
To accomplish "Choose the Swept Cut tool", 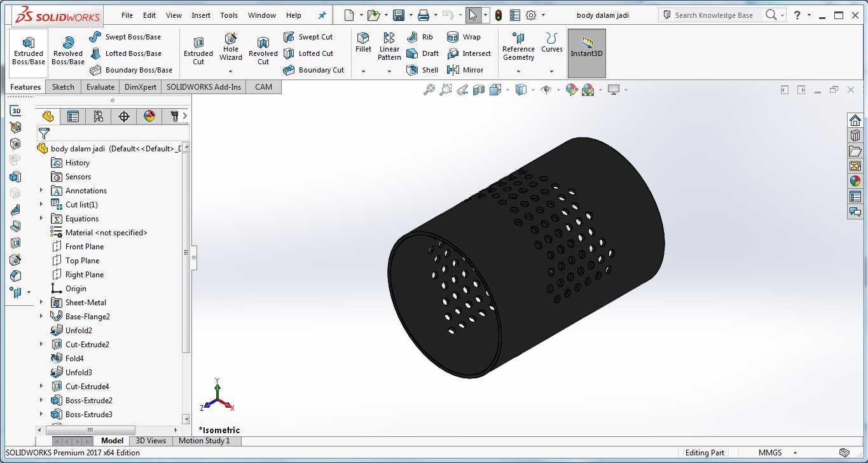I will click(x=308, y=37).
